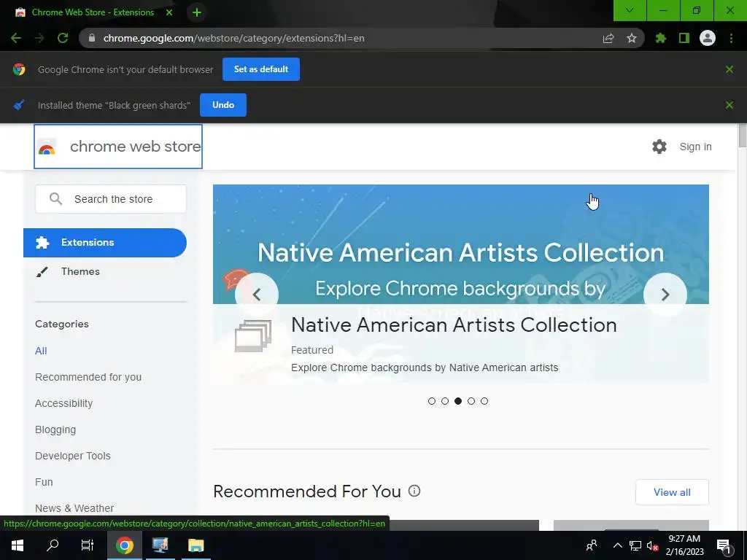Open Chrome's three-dot menu

731,38
